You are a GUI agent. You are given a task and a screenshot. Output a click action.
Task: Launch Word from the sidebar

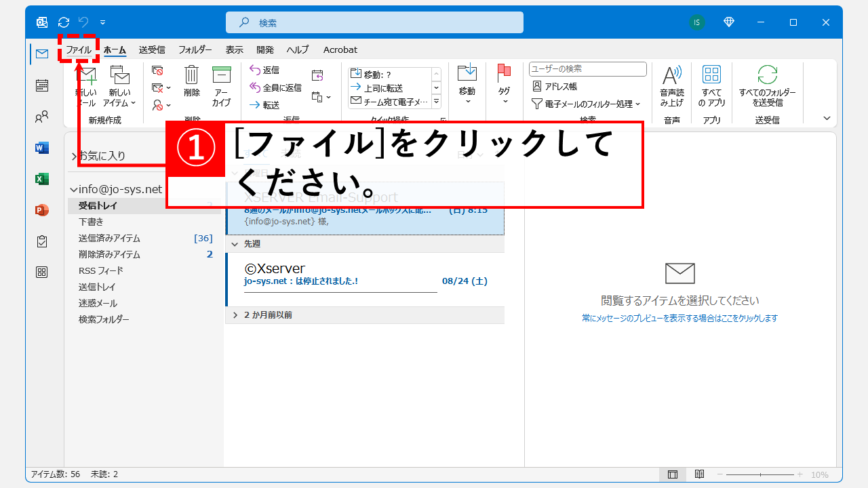[x=42, y=148]
